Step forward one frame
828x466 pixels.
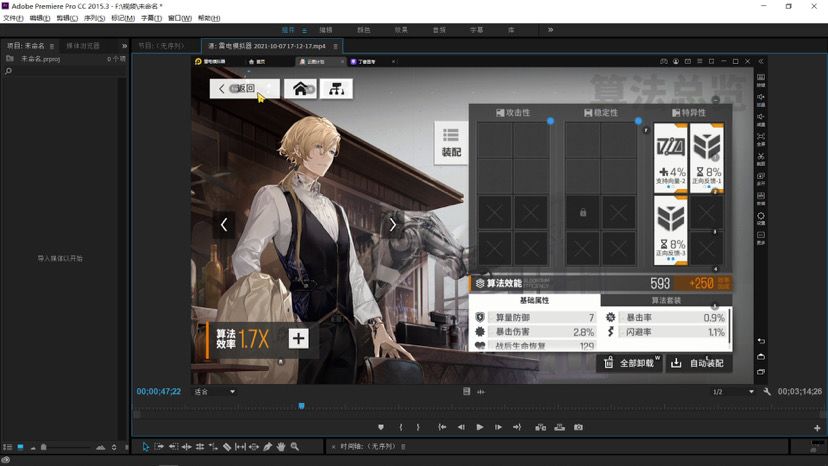(498, 427)
